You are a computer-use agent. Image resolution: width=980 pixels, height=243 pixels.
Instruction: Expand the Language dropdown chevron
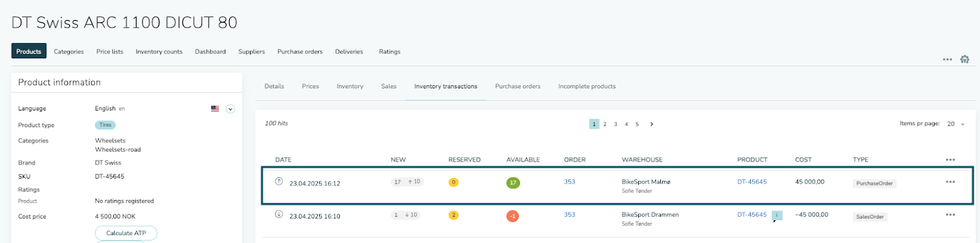[230, 109]
